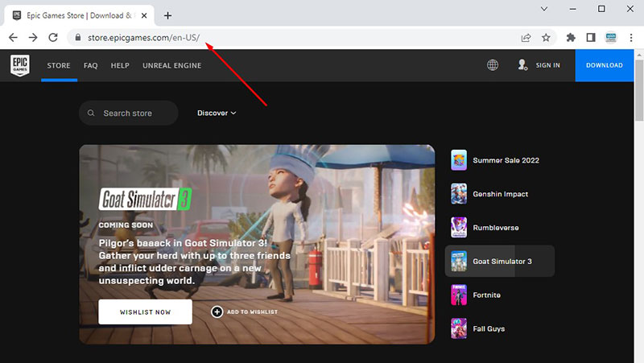This screenshot has width=644, height=363.
Task: Select Genshin Impact thumbnail
Action: click(459, 194)
